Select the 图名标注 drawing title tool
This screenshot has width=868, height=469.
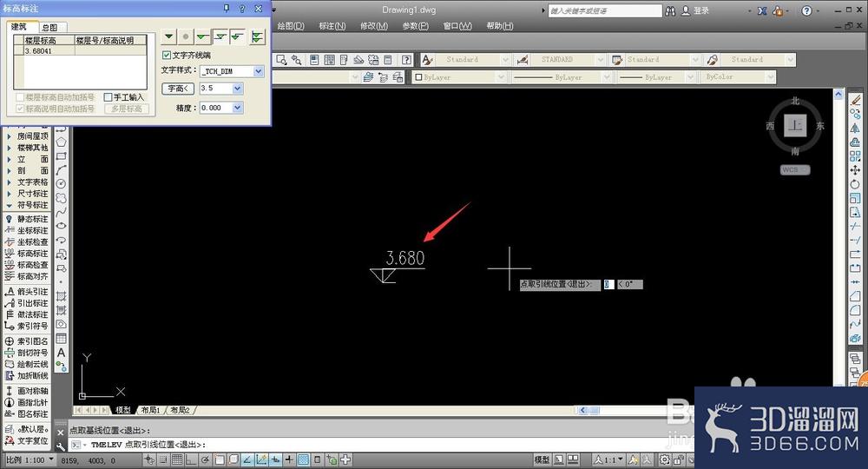click(x=27, y=414)
